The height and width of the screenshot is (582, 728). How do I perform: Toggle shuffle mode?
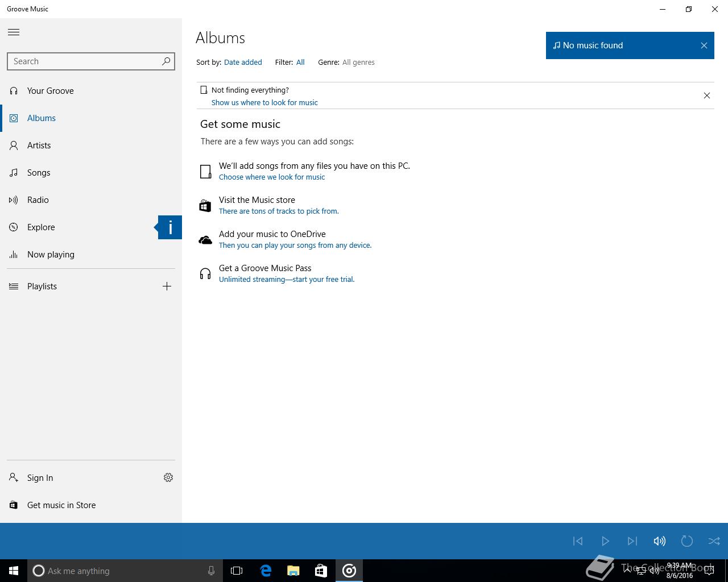(714, 541)
